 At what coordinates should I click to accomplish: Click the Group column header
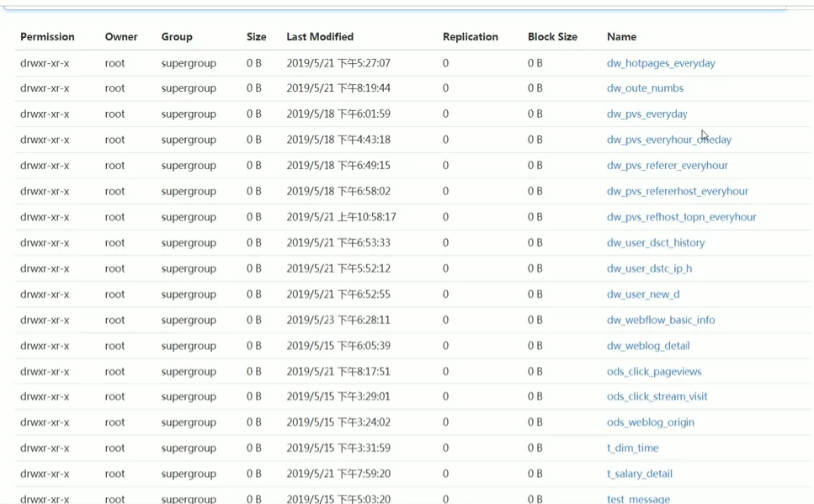pos(177,37)
